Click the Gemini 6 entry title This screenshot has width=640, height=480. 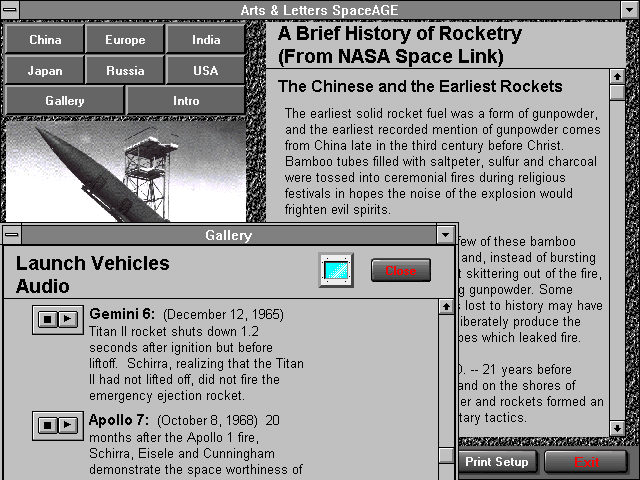point(122,313)
